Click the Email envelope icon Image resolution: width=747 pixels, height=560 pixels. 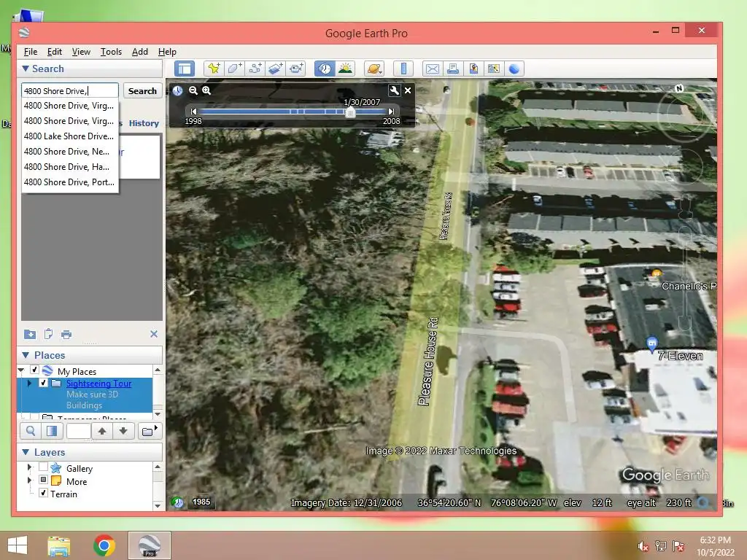432,69
